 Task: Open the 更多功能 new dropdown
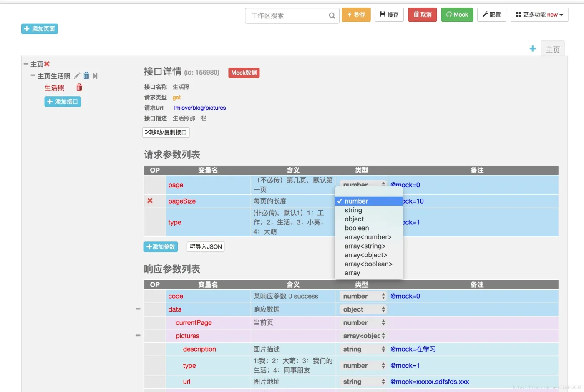coord(539,15)
